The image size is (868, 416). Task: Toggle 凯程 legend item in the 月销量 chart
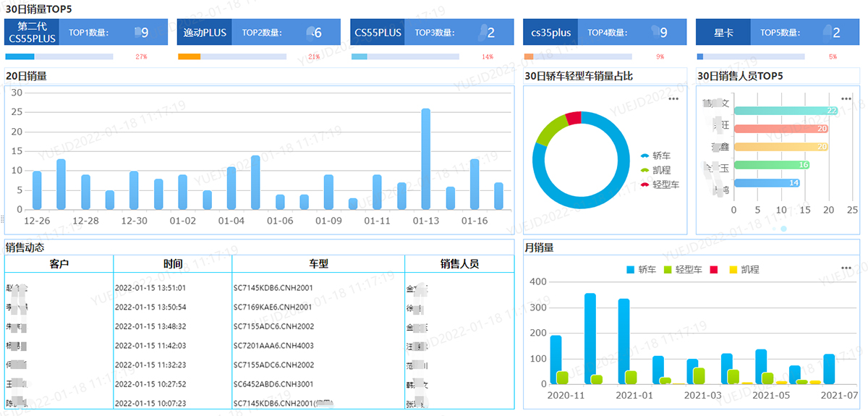(x=744, y=269)
